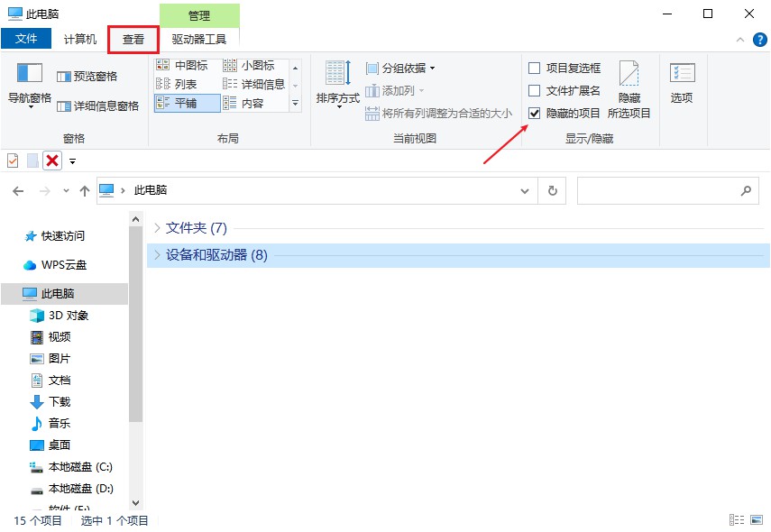The image size is (771, 532).
Task: Click the navigation pane scroll up arrow
Action: (x=135, y=219)
